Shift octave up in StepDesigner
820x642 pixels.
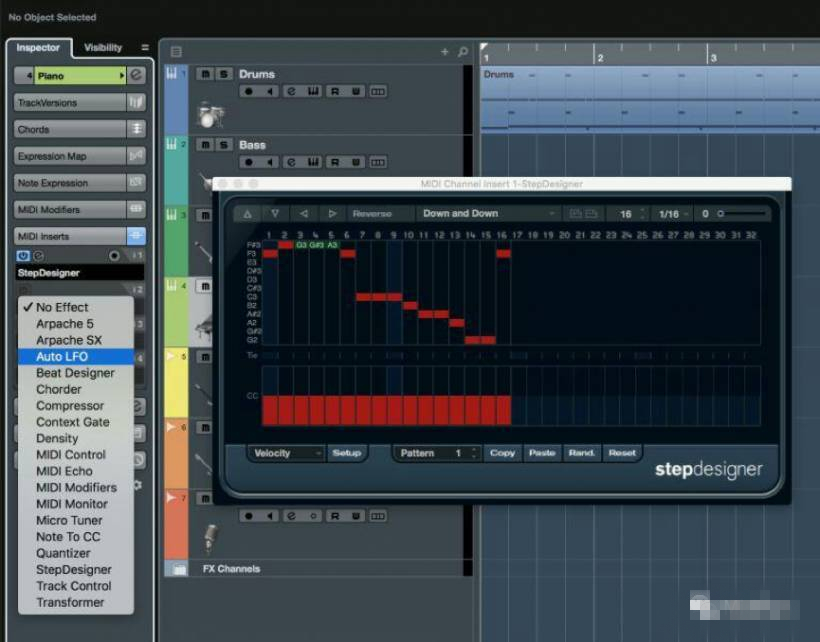[248, 213]
